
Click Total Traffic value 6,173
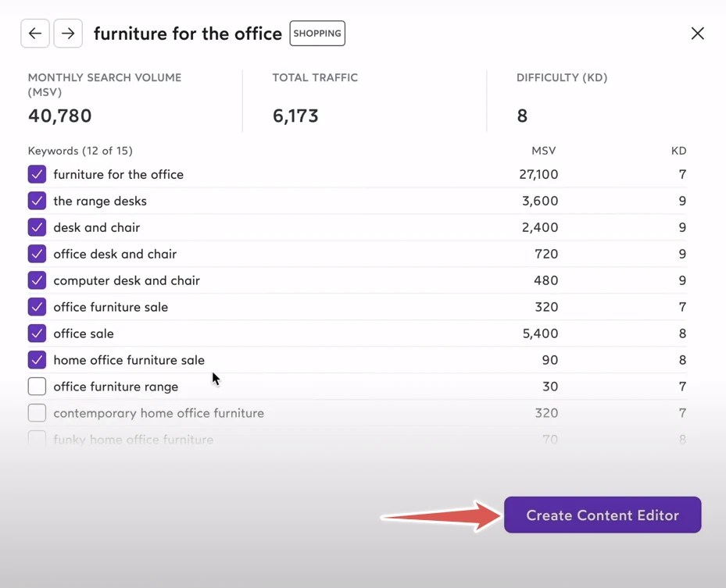pyautogui.click(x=295, y=116)
